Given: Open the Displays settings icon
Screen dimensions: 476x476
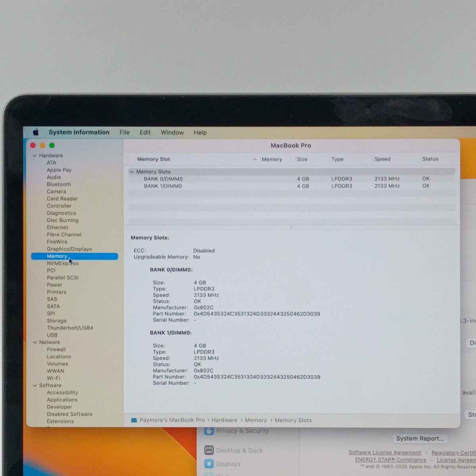Looking at the screenshot, I should (x=209, y=463).
